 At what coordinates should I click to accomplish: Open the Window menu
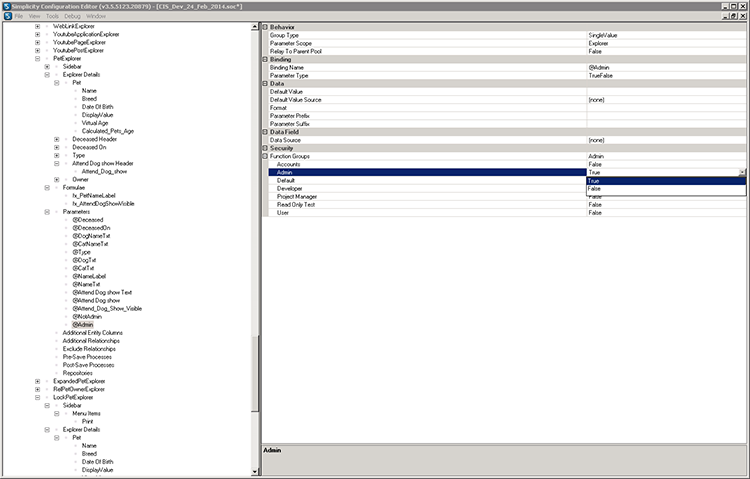[x=96, y=16]
